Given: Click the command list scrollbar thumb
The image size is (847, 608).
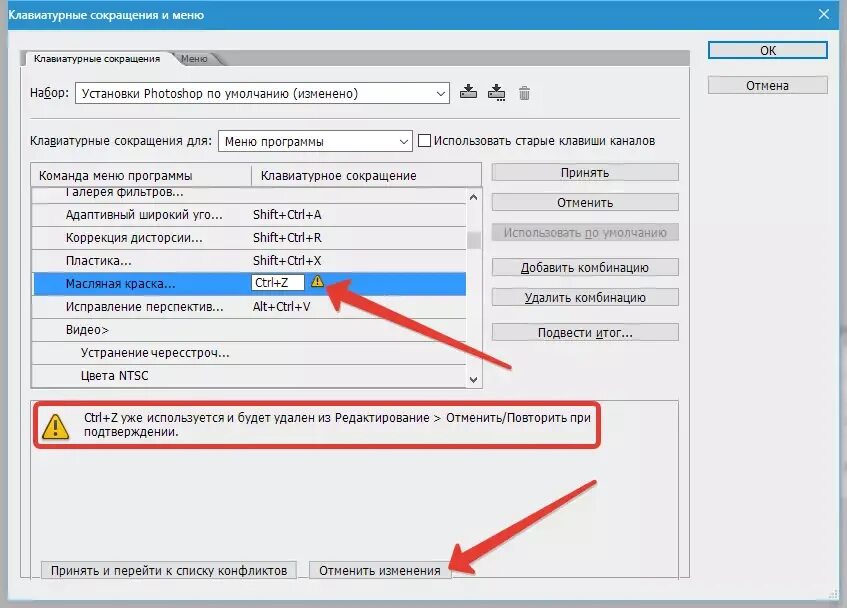Looking at the screenshot, I should tap(474, 240).
